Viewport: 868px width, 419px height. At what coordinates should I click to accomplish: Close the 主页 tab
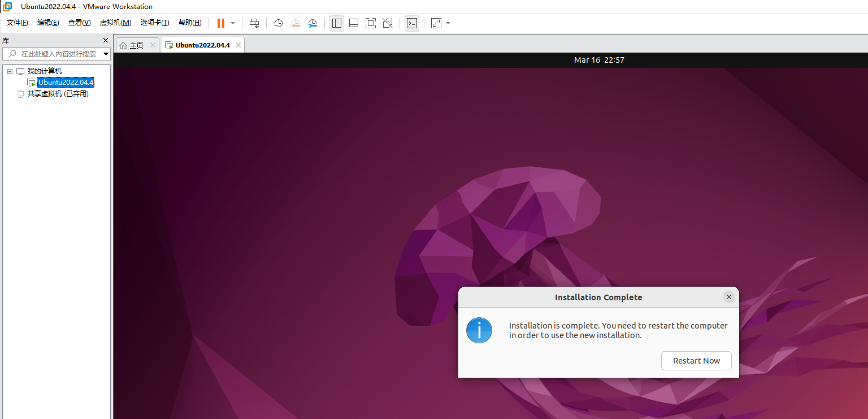[153, 45]
